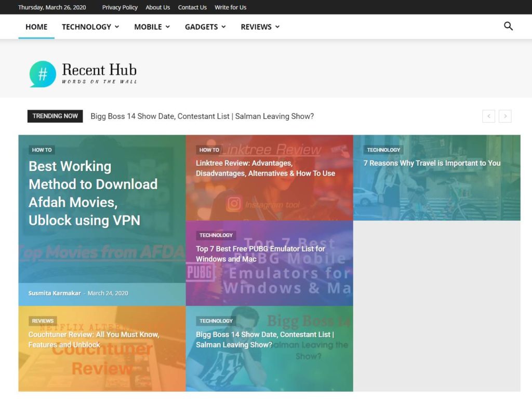Image resolution: width=532 pixels, height=399 pixels.
Task: Click Technology tag on PUBG card
Action: 216,235
